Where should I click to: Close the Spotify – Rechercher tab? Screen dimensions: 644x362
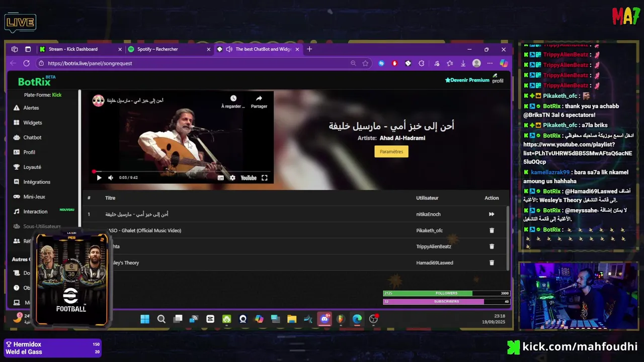coord(208,49)
